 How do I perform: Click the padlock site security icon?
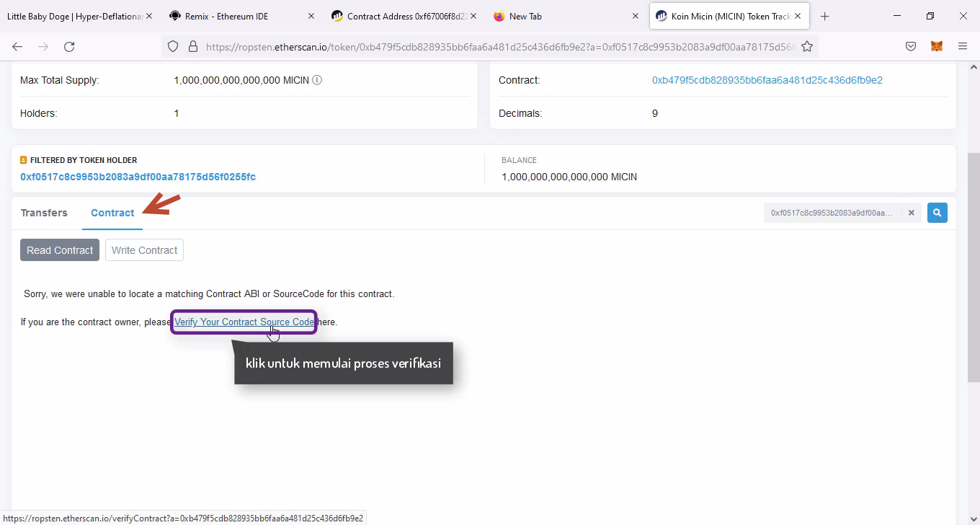click(192, 46)
